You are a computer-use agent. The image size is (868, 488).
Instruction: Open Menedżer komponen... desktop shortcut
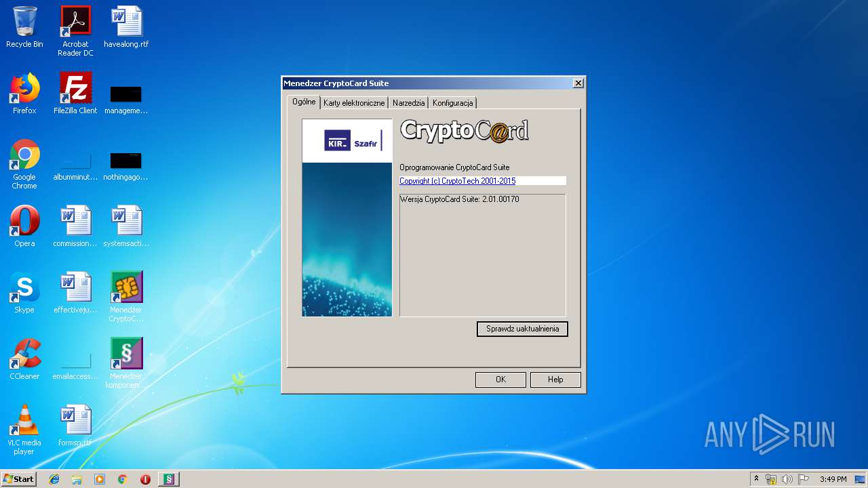coord(126,363)
